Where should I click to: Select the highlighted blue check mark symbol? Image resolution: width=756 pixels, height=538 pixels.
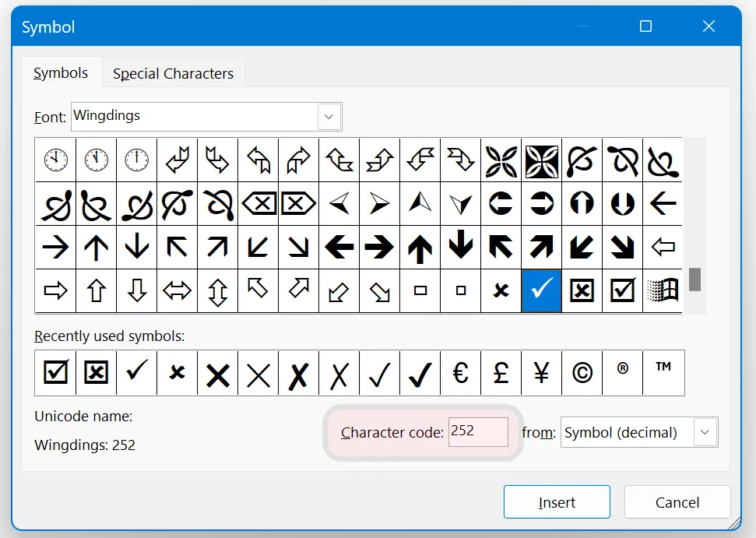coord(541,290)
